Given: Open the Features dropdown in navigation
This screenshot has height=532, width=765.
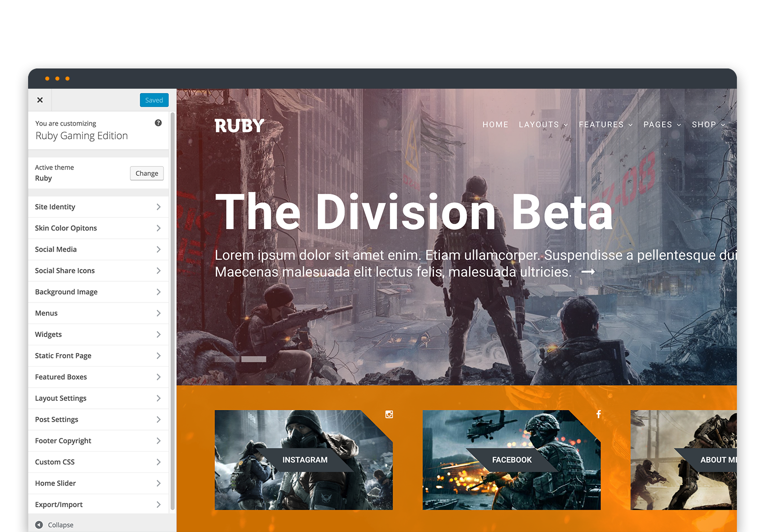Looking at the screenshot, I should tap(605, 125).
